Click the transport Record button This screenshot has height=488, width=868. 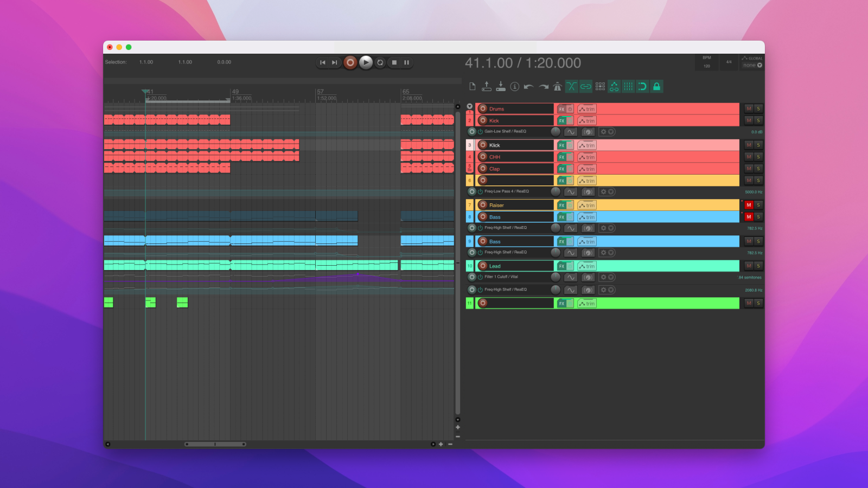click(350, 62)
